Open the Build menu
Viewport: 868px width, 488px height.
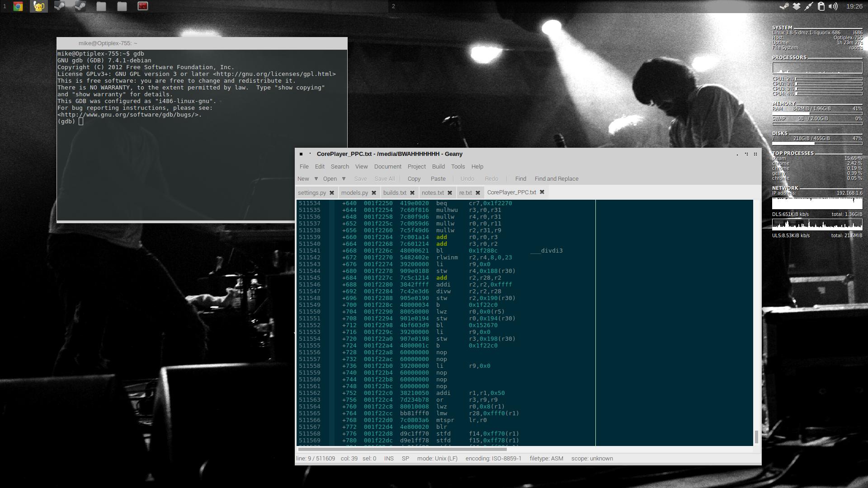click(438, 167)
